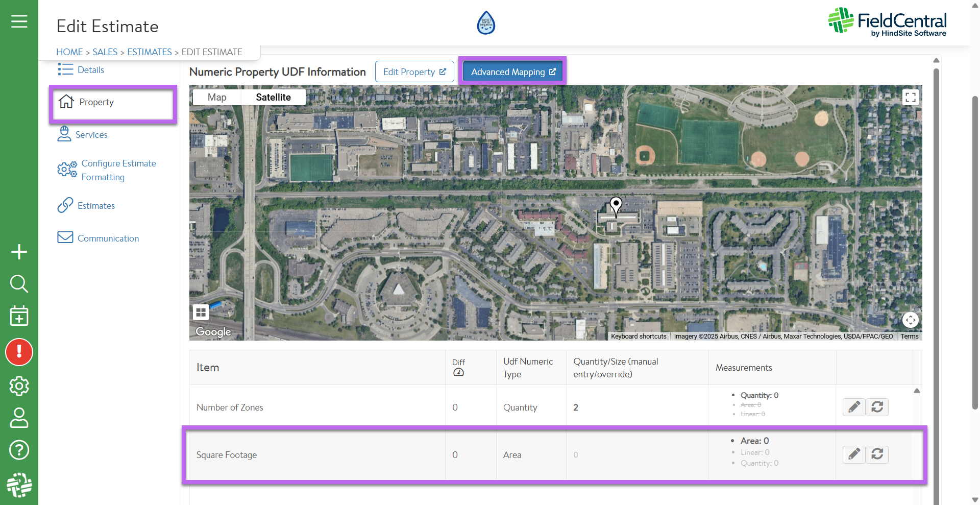Image resolution: width=980 pixels, height=505 pixels.
Task: Open the hamburger navigation menu
Action: tap(19, 21)
